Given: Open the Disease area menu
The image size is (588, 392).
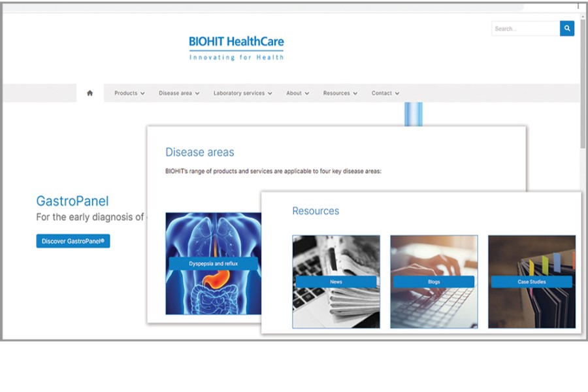Looking at the screenshot, I should (179, 93).
